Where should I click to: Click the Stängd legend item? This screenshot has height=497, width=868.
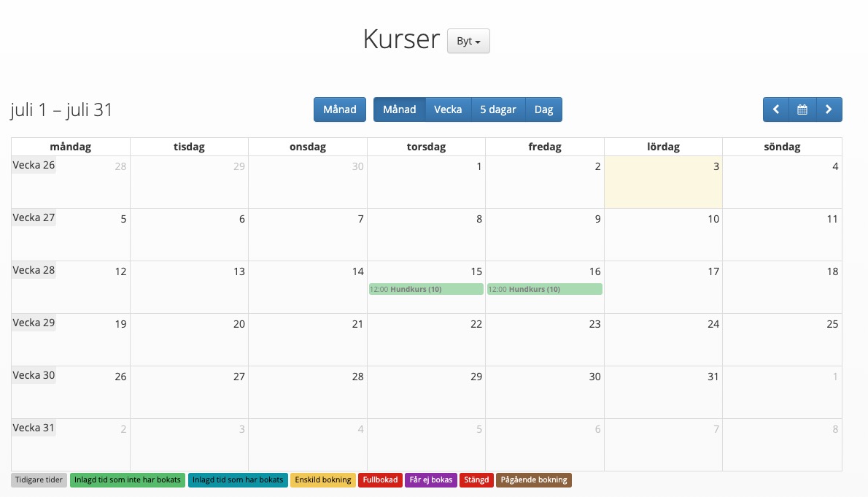coord(476,479)
